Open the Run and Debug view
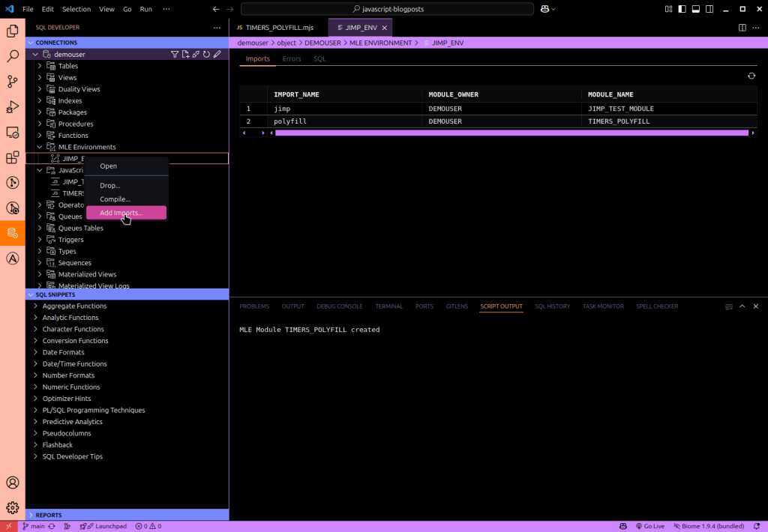768x532 pixels. tap(12, 107)
